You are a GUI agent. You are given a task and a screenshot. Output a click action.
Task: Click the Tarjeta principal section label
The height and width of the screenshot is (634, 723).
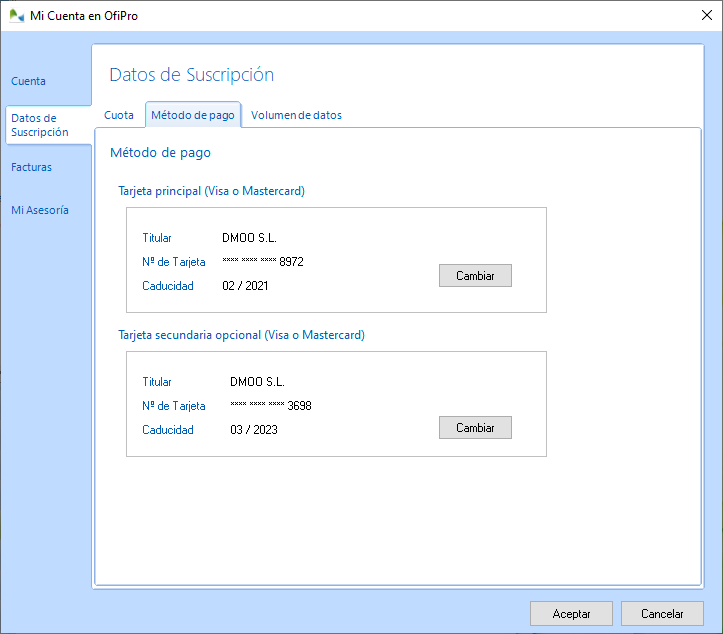click(211, 190)
